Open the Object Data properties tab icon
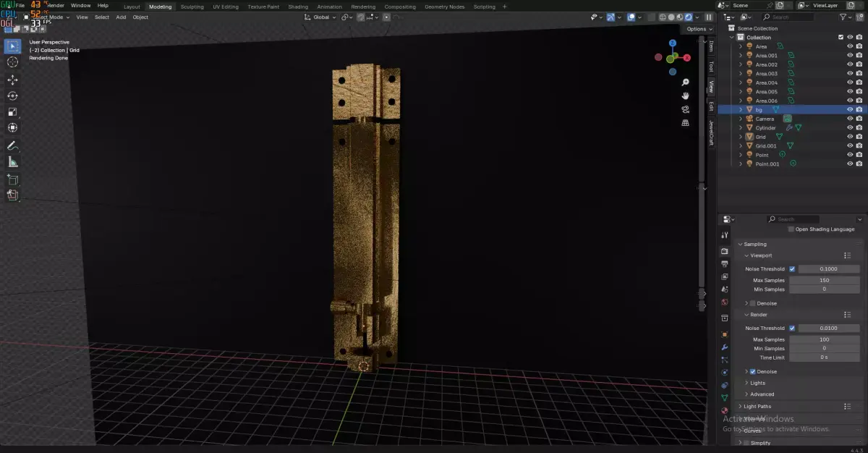 point(725,398)
